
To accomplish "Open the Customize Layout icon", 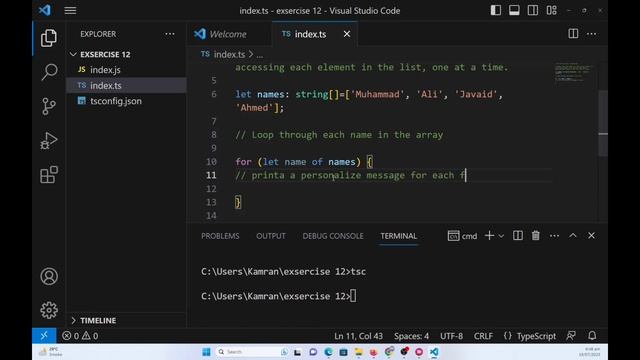I will [x=551, y=10].
